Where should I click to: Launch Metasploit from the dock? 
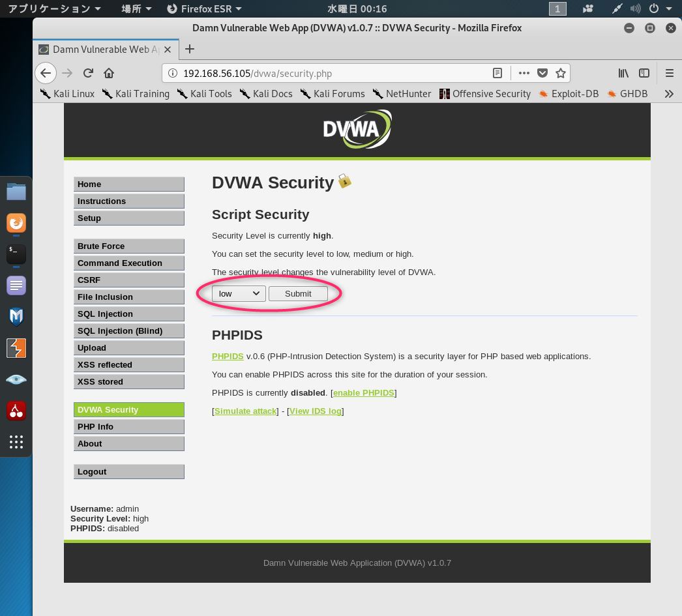point(16,317)
